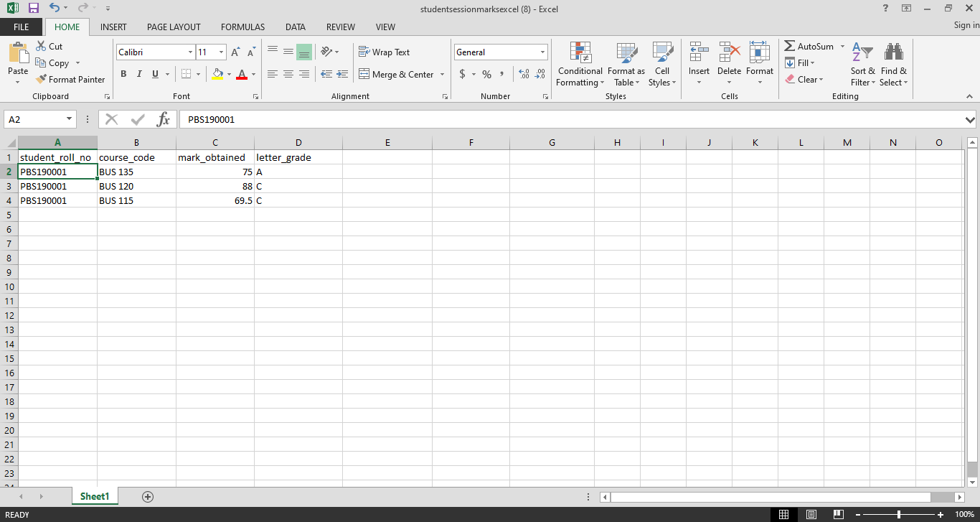
Task: Toggle Middle Align vertical alignment
Action: click(288, 52)
